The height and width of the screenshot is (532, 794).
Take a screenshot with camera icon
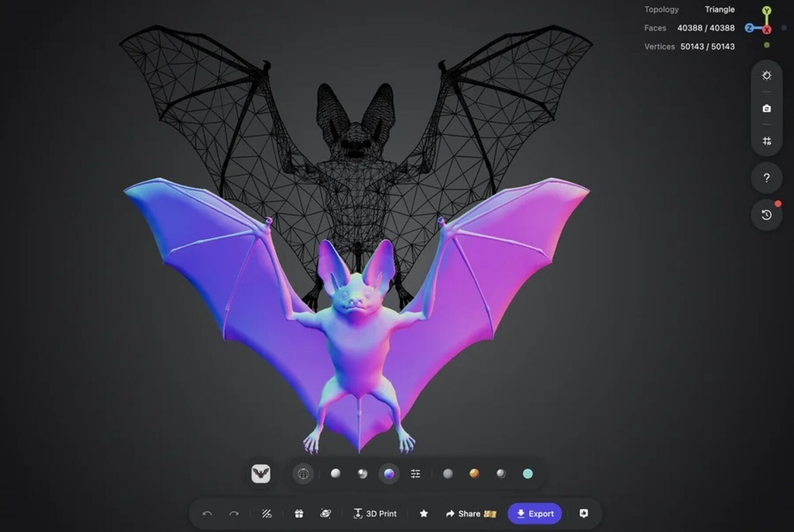pos(766,108)
